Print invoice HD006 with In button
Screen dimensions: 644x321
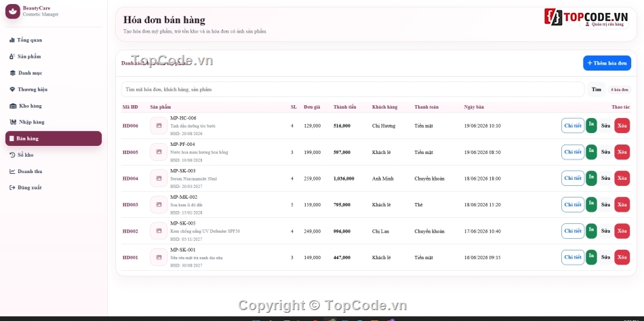(591, 126)
